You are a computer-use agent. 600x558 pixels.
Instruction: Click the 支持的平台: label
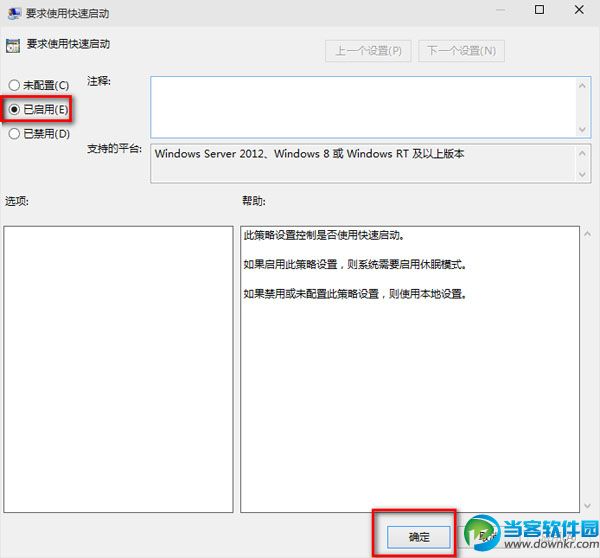114,148
